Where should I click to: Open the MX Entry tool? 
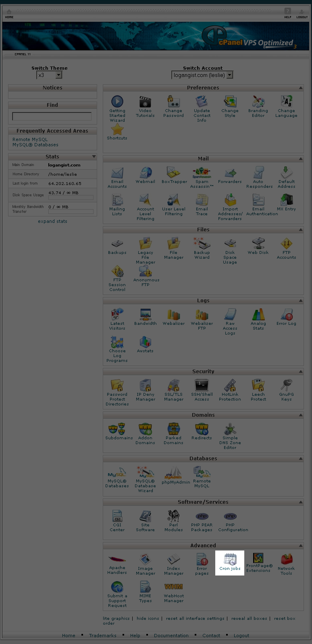point(286,202)
